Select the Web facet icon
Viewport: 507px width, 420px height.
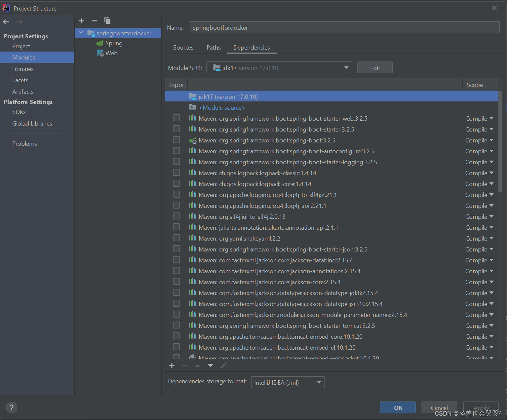pyautogui.click(x=100, y=53)
